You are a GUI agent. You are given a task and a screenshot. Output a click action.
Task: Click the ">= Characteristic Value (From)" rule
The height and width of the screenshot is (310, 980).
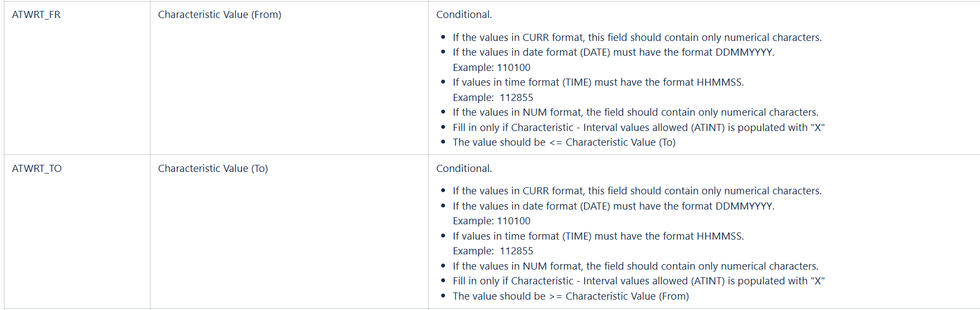click(570, 296)
